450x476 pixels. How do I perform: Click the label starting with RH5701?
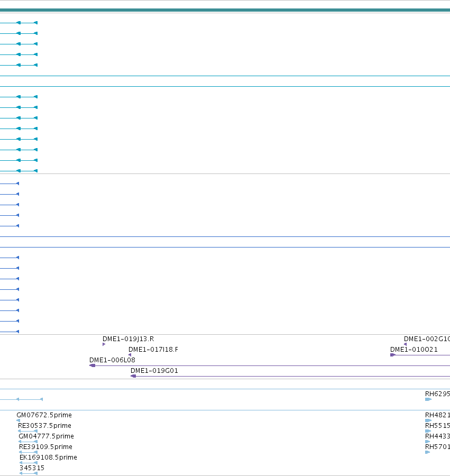click(x=437, y=447)
